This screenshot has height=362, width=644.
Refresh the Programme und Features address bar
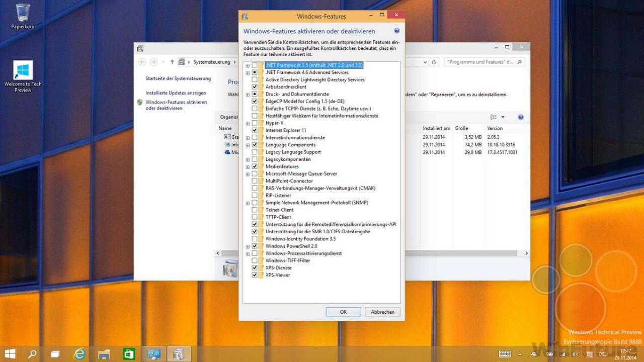(434, 62)
